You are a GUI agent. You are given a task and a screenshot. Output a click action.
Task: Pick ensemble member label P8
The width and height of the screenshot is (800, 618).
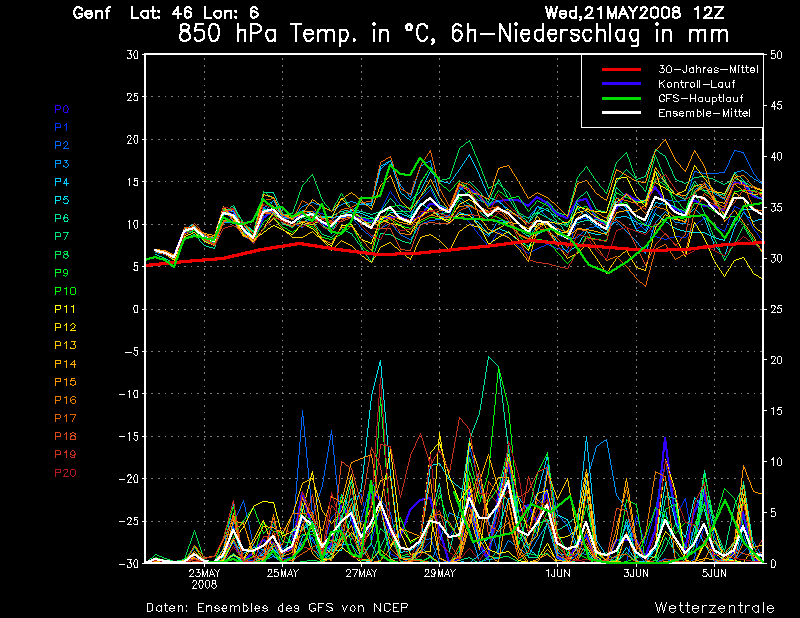(62, 255)
